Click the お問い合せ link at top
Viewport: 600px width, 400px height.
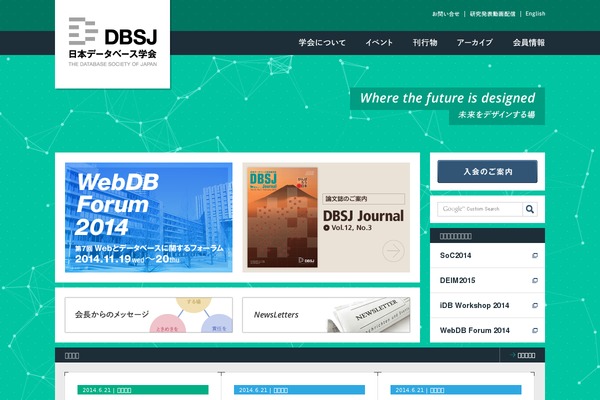446,14
